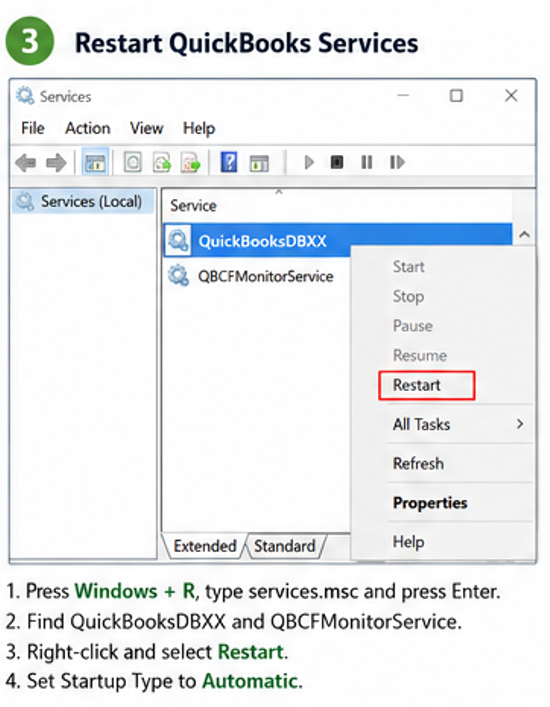The width and height of the screenshot is (550, 707).
Task: Open the Help menu in menu bar
Action: coord(199,129)
